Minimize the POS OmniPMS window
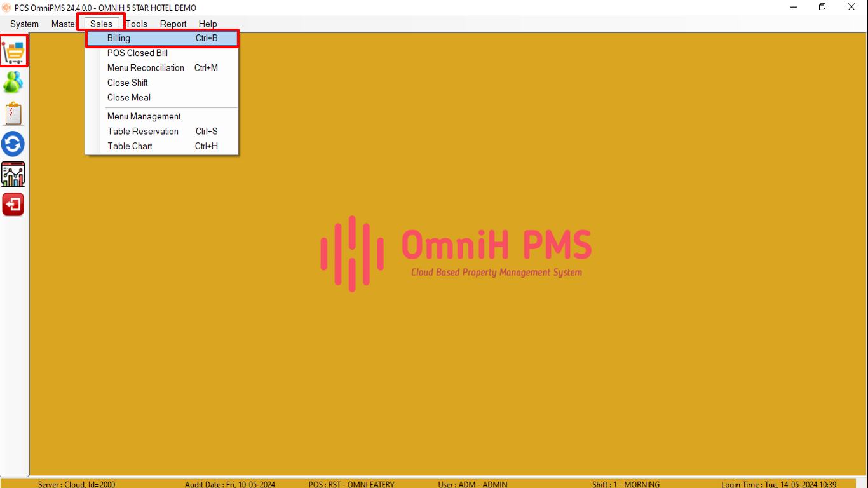868x488 pixels. pyautogui.click(x=793, y=8)
